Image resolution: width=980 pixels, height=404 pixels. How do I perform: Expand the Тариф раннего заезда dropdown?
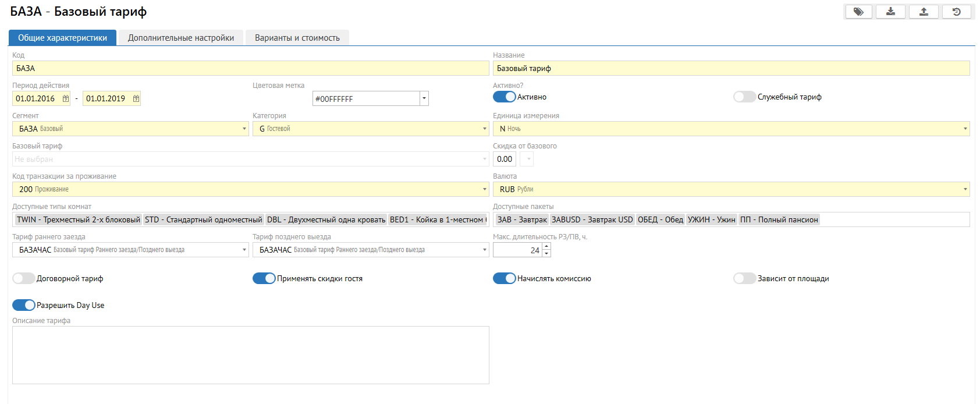(x=244, y=250)
